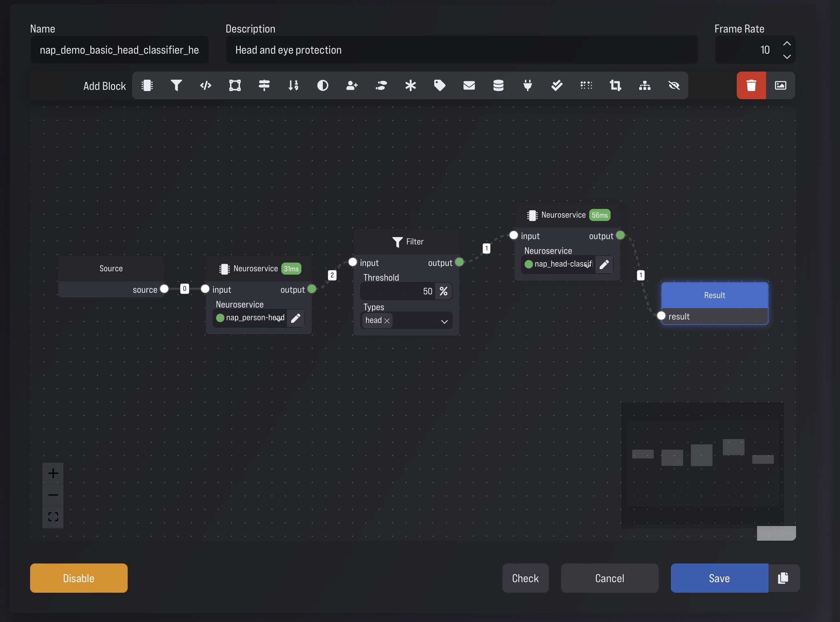Click the Save button
840x622 pixels.
click(x=719, y=578)
